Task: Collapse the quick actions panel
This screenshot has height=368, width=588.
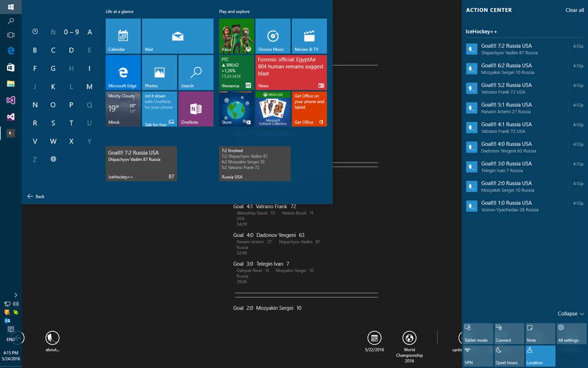Action: coord(571,314)
